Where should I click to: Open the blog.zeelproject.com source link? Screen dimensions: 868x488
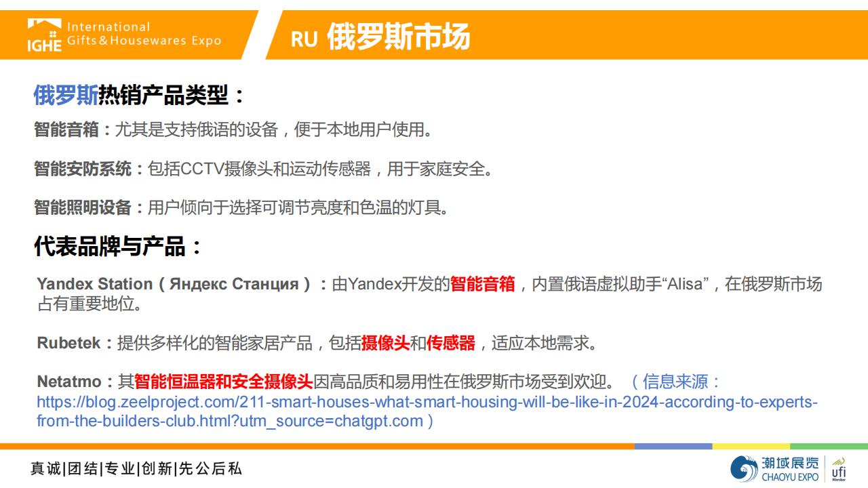[x=427, y=411]
